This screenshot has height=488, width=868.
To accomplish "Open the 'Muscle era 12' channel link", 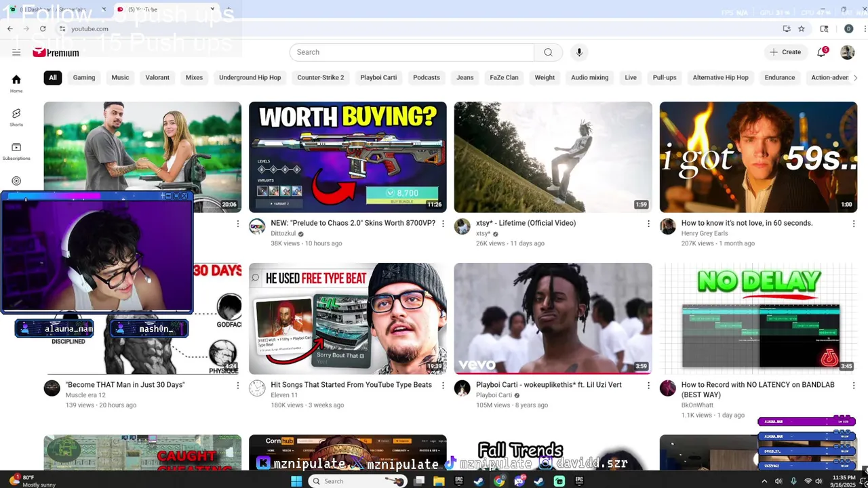I will pyautogui.click(x=85, y=395).
